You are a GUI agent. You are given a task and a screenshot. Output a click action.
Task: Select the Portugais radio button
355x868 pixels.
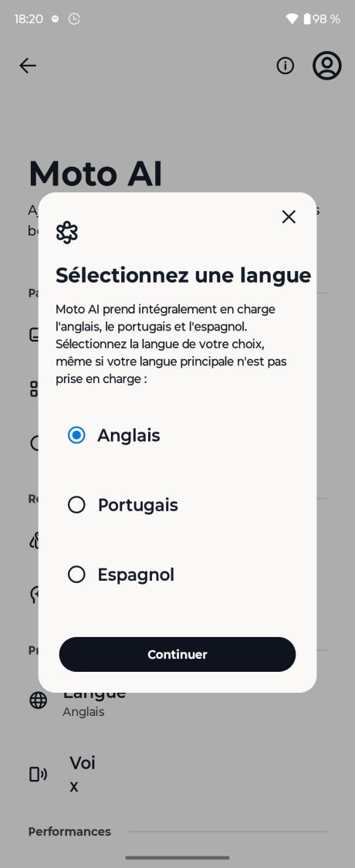(76, 505)
